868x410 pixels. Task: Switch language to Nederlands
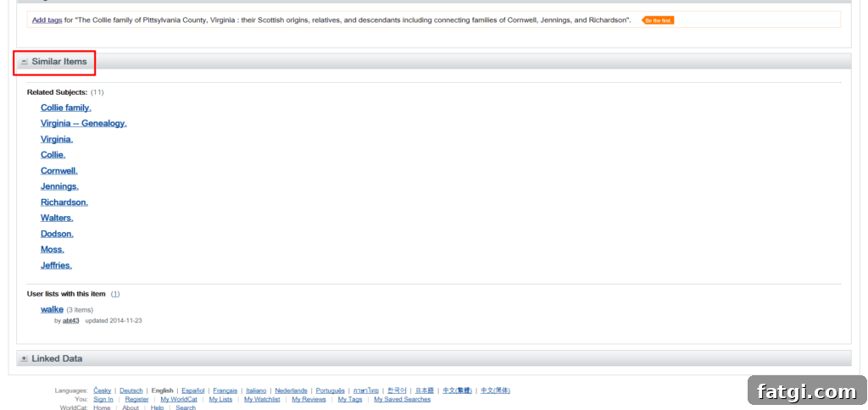(x=292, y=391)
